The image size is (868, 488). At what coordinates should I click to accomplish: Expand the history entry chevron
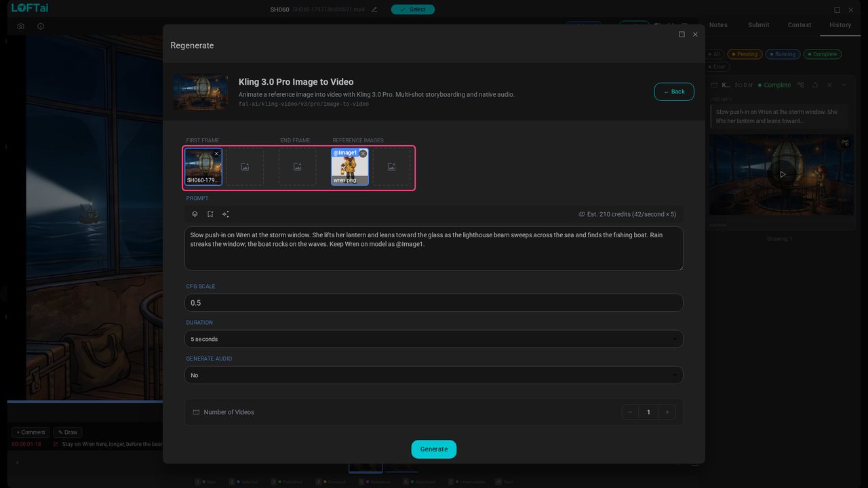coord(844,85)
